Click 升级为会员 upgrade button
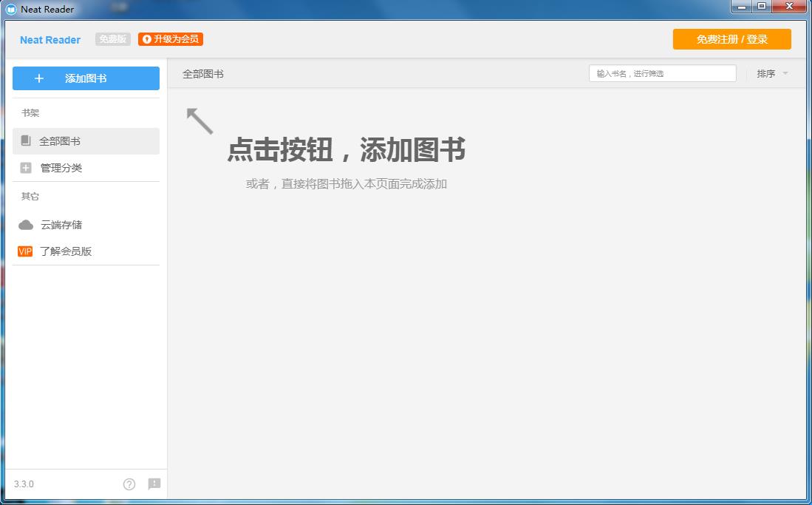Image resolution: width=812 pixels, height=505 pixels. tap(171, 39)
